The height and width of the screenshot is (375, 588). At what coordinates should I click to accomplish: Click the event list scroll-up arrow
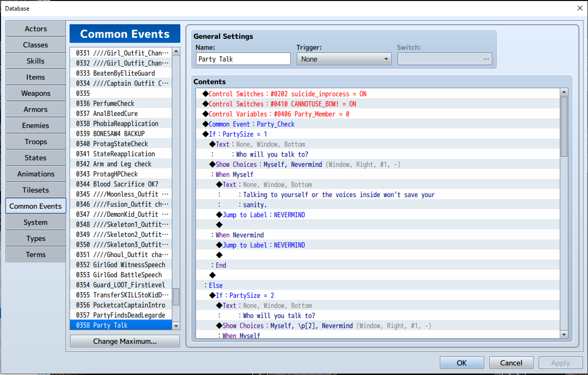pyautogui.click(x=176, y=52)
